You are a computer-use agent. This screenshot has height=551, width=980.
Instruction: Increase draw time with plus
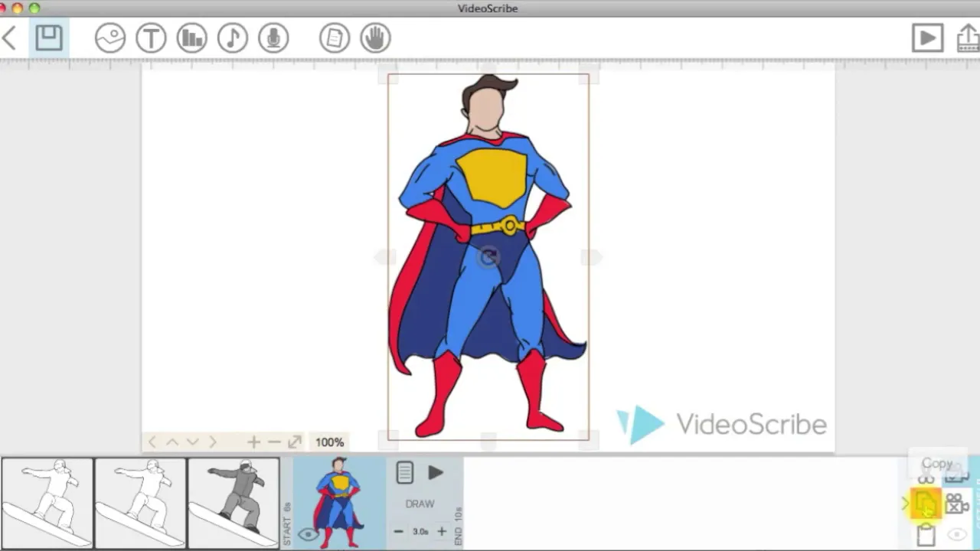click(x=442, y=531)
